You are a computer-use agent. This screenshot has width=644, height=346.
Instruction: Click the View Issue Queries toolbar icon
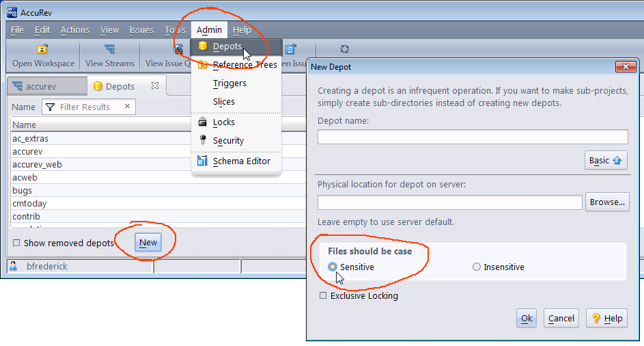tap(178, 49)
